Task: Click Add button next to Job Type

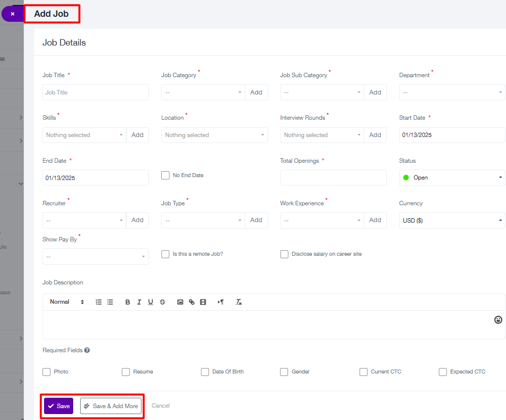Action: [x=256, y=220]
